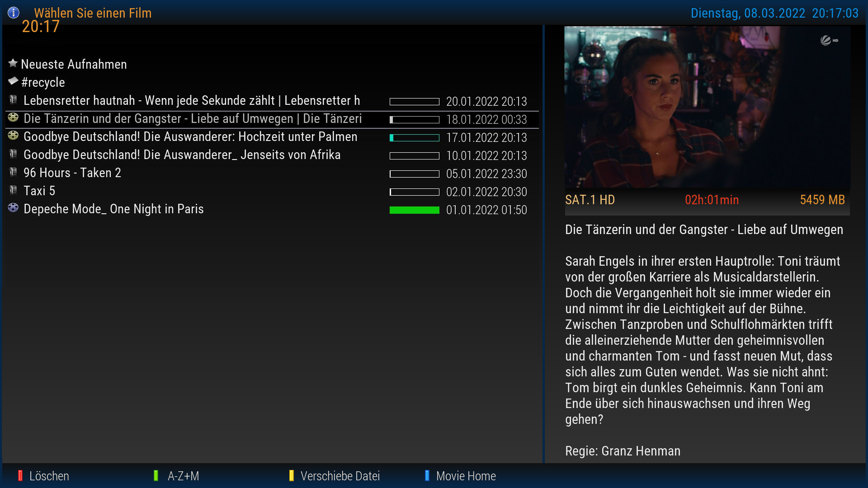Click progress bar of Hochzeit unter Palmen
Viewport: 868px width, 488px height.
click(x=414, y=138)
